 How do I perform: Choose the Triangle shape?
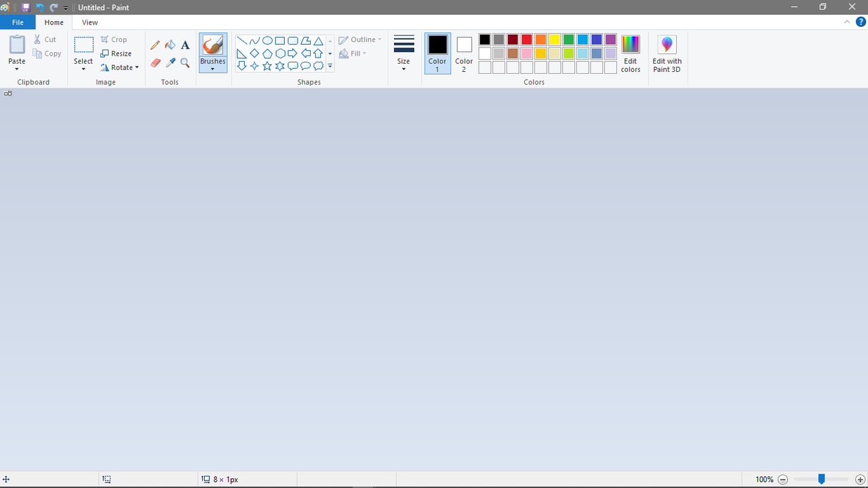318,41
